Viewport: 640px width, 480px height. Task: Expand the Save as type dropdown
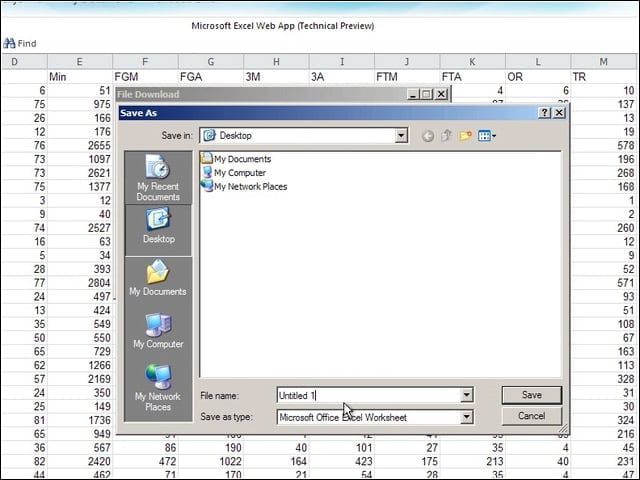467,417
